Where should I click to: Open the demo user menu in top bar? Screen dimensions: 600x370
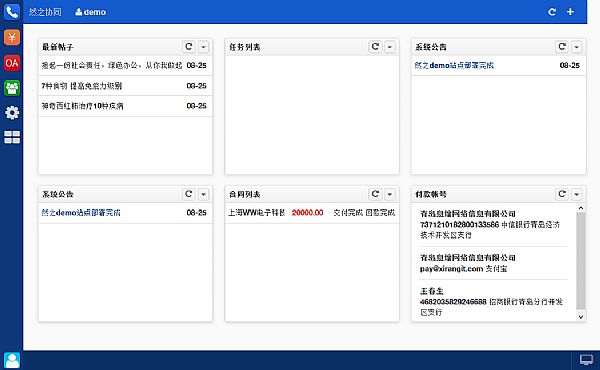pos(90,12)
